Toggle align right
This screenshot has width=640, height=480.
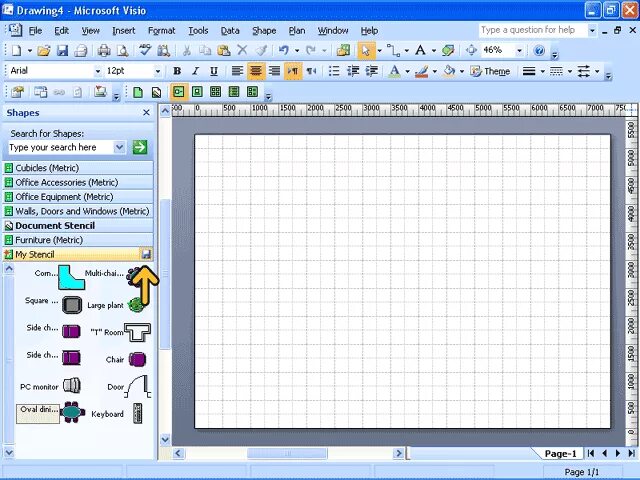tap(274, 71)
